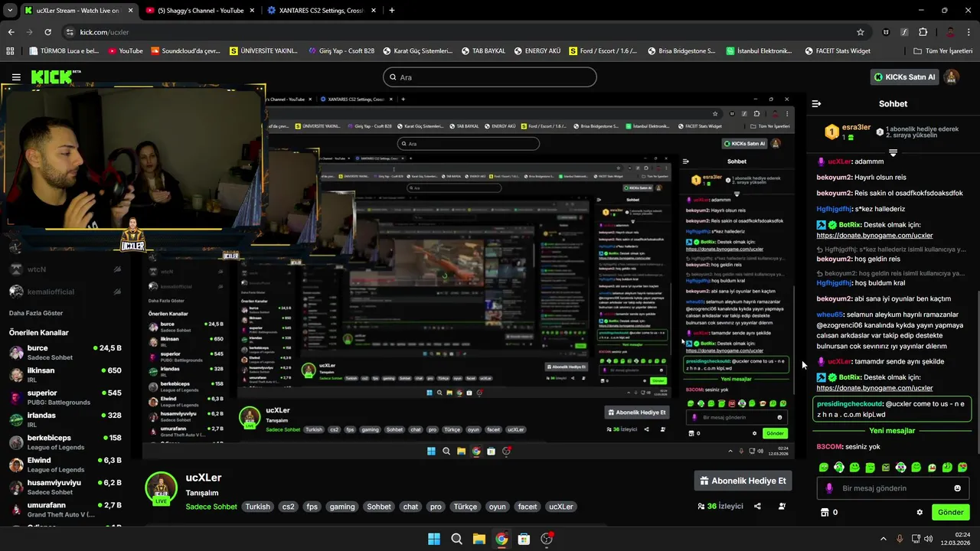The height and width of the screenshot is (551, 980).
Task: Switch to XANTARES CS2 Settings tab
Action: pos(320,11)
